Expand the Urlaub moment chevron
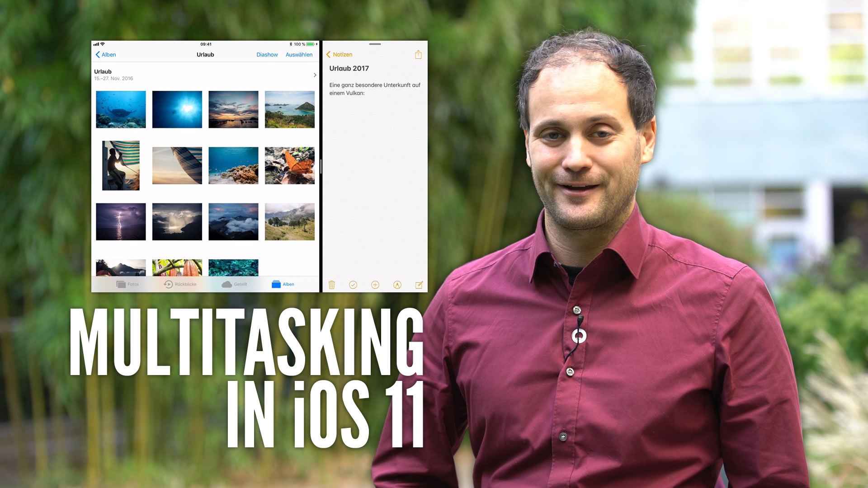Viewport: 868px width, 488px height. (x=315, y=75)
